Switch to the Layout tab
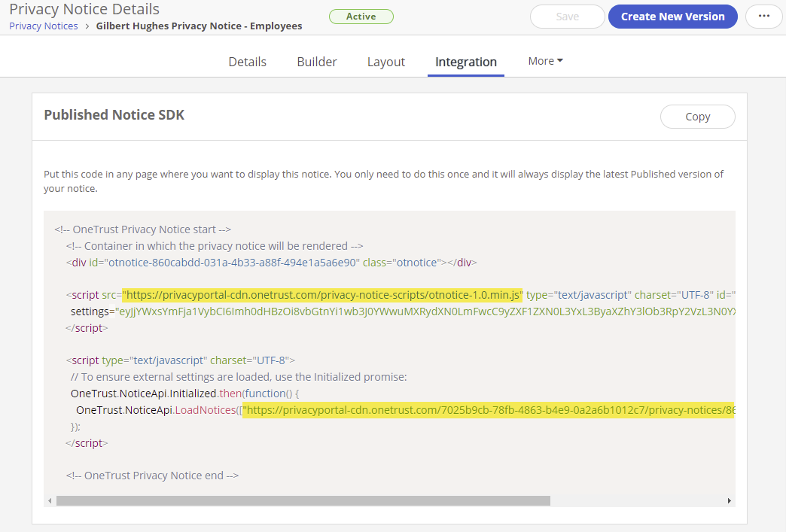Viewport: 786px width, 532px height. (x=386, y=62)
